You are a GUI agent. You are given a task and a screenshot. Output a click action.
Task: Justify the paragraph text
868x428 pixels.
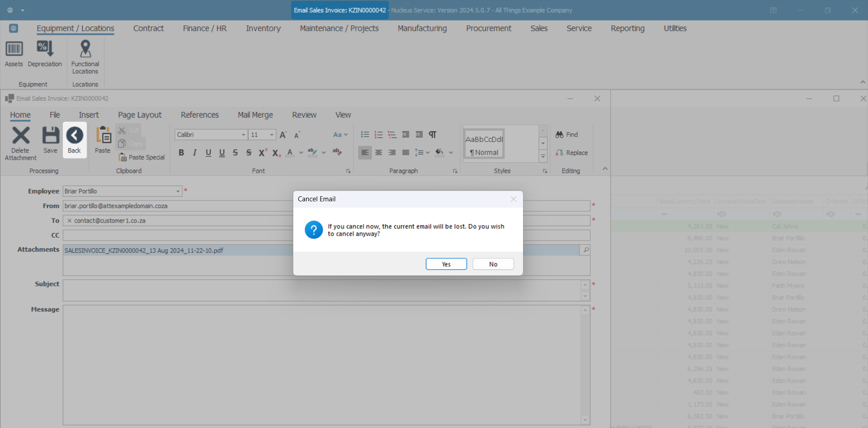pyautogui.click(x=406, y=153)
